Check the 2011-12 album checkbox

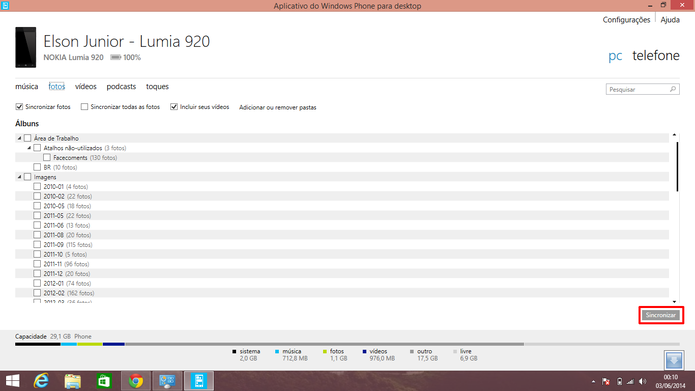tap(37, 274)
